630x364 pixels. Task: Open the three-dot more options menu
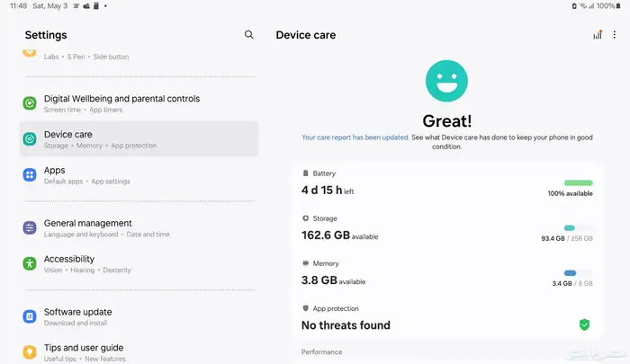(615, 34)
